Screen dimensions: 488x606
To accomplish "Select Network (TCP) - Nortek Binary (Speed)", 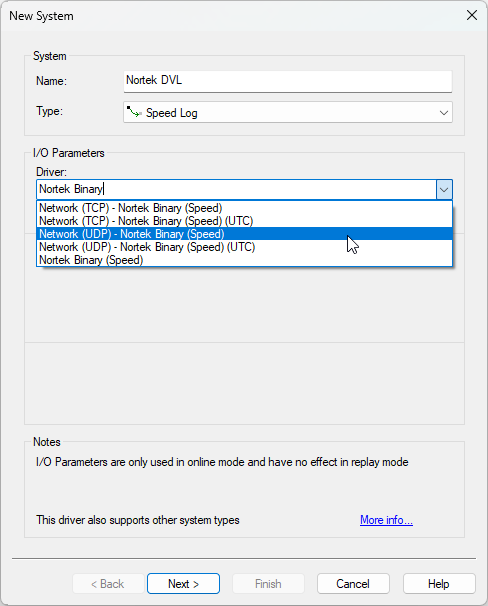I will [244, 208].
